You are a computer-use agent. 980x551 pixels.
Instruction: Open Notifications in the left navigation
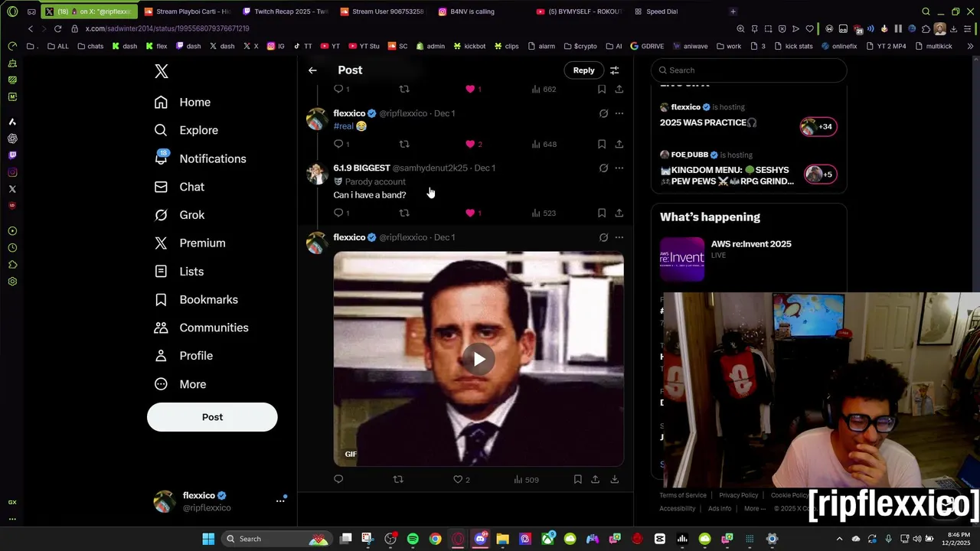click(200, 158)
